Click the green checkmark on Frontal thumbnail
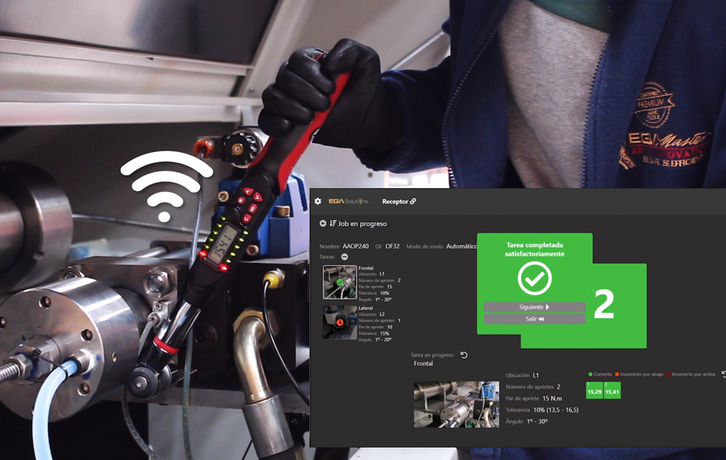This screenshot has width=726, height=460. tap(341, 280)
